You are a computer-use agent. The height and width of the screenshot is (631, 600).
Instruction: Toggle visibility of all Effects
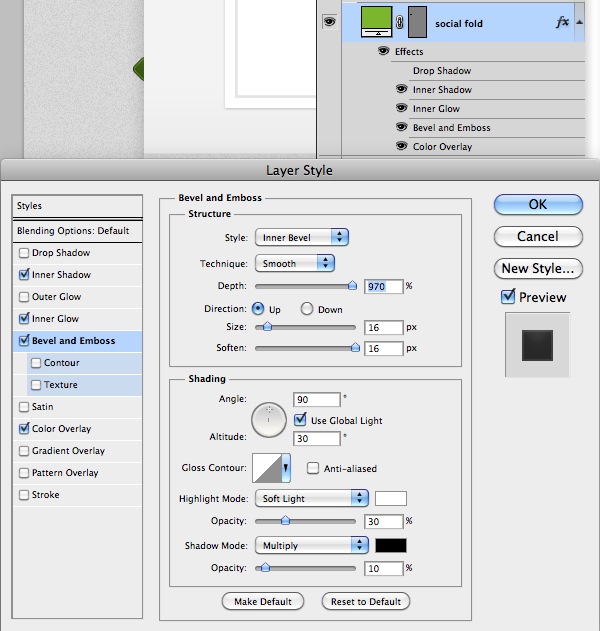[383, 51]
